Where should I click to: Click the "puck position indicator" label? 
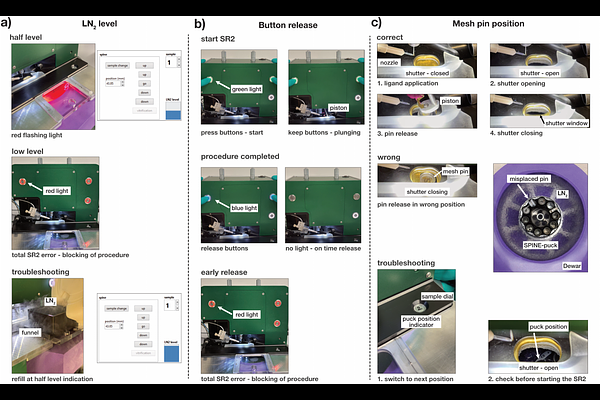[422, 321]
